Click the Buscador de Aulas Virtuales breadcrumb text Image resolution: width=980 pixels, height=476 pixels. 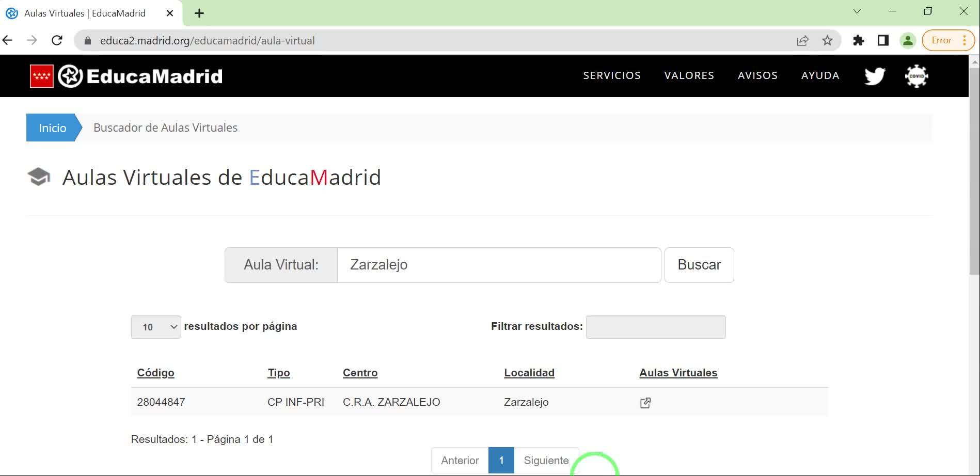point(166,128)
